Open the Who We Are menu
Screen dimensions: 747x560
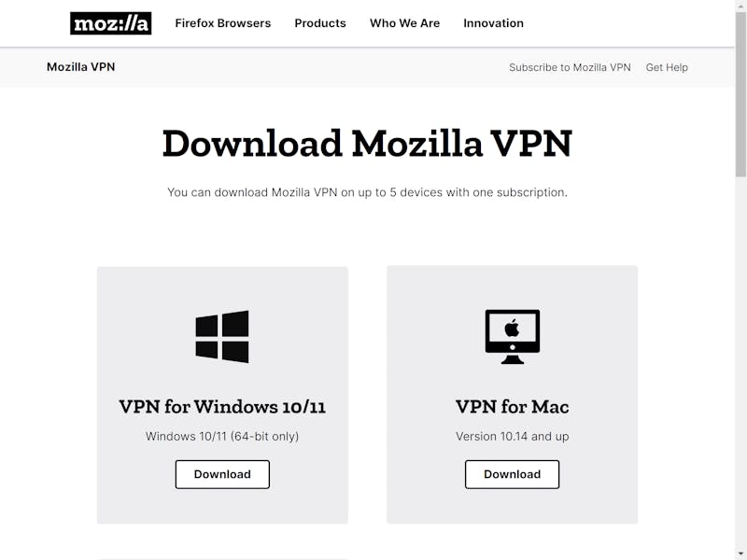coord(405,23)
